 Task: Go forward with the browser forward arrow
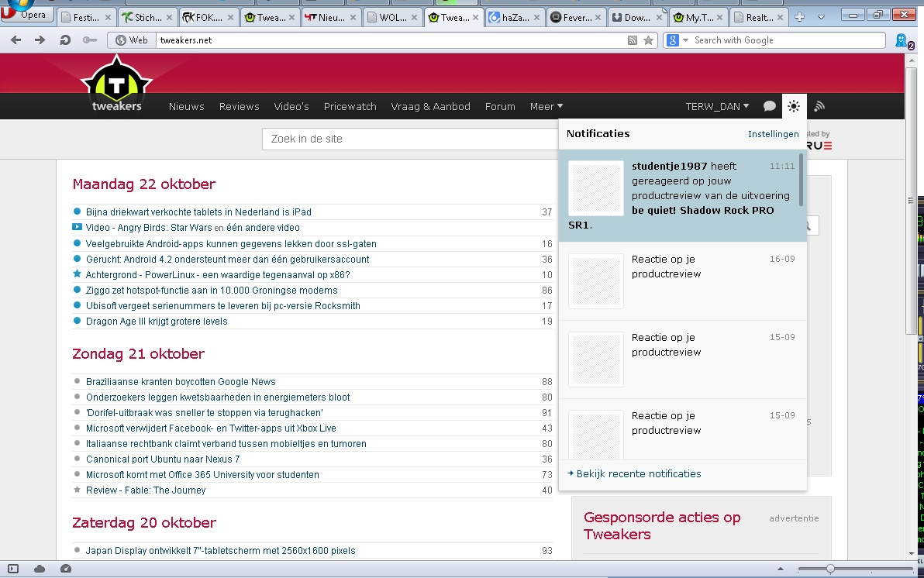pos(40,40)
